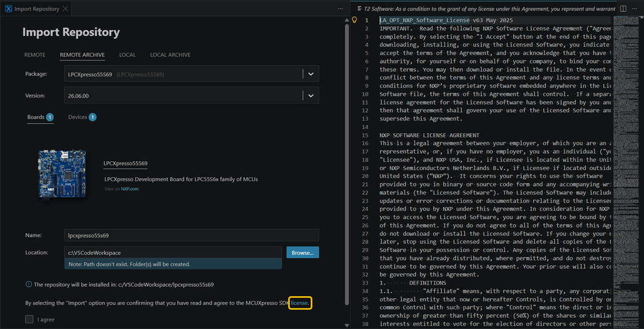Click the Browse... button
Image resolution: width=644 pixels, height=329 pixels.
click(x=302, y=253)
